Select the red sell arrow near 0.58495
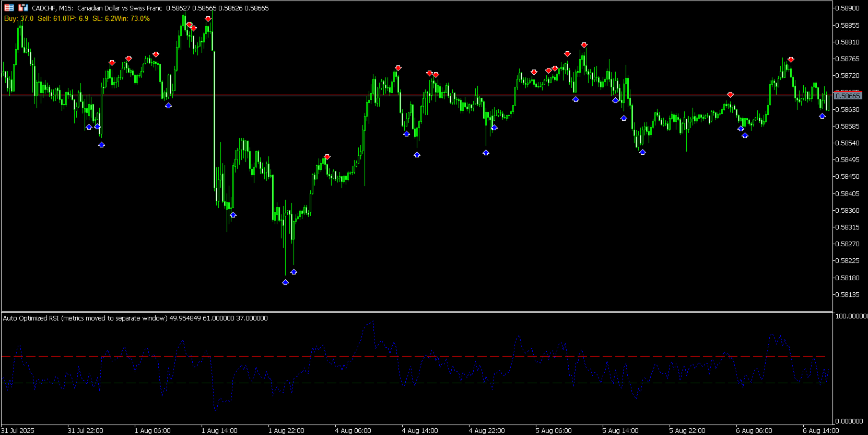 (327, 157)
